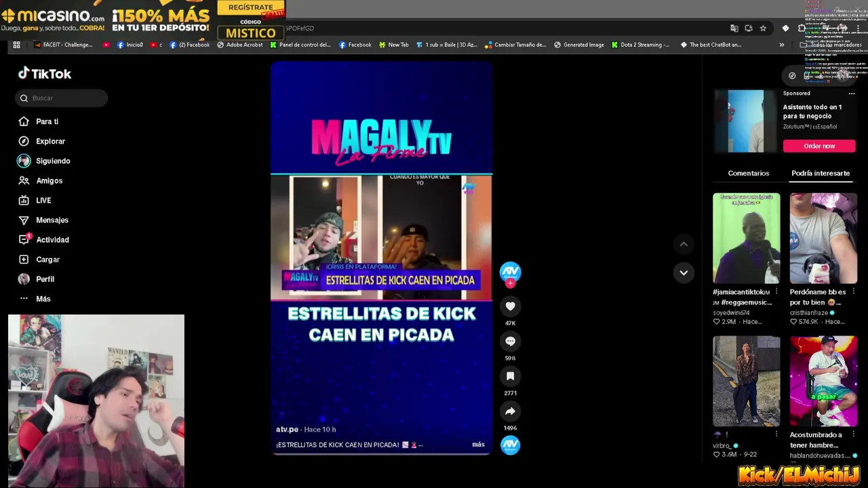Viewport: 868px width, 488px height.
Task: Click the Cargar plus icon
Action: coord(24,259)
